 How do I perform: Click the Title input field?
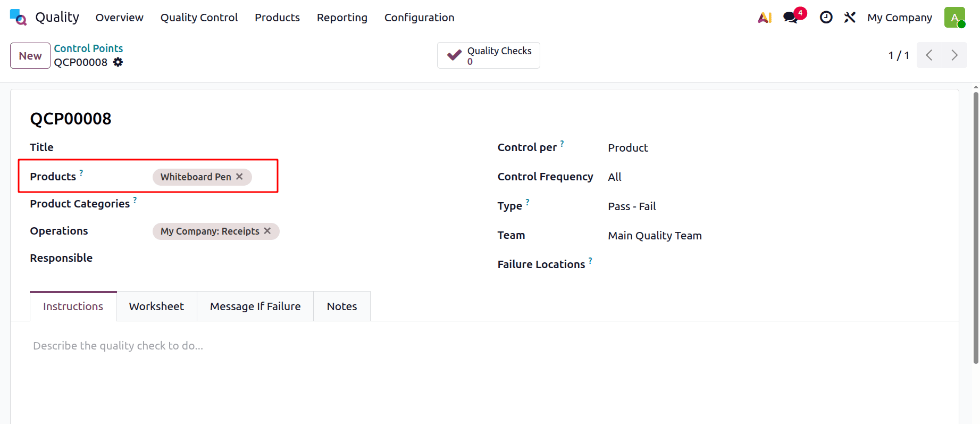tap(311, 147)
